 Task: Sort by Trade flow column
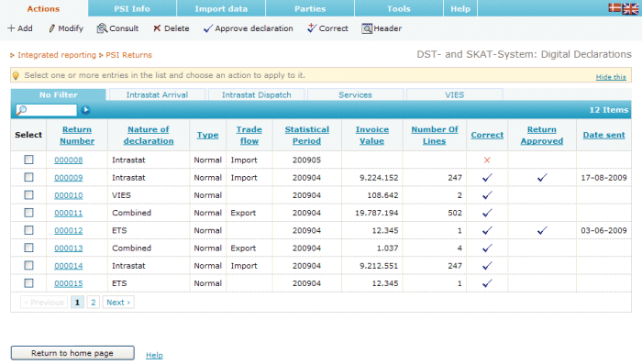click(x=249, y=135)
